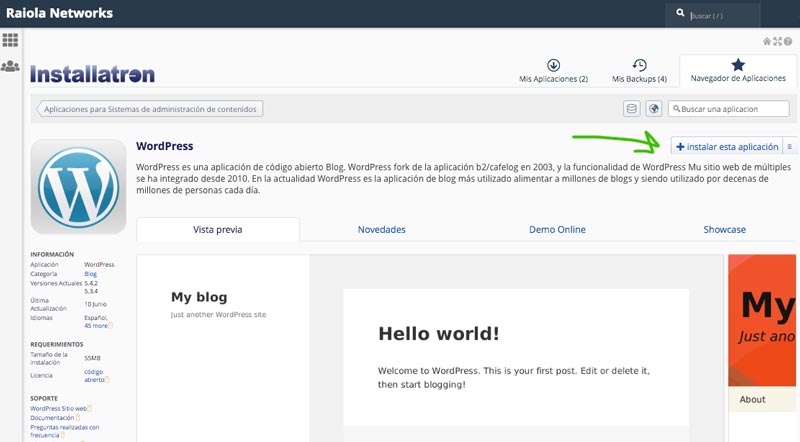Click instalar esta aplicación button
This screenshot has height=442, width=800.
pyautogui.click(x=727, y=146)
